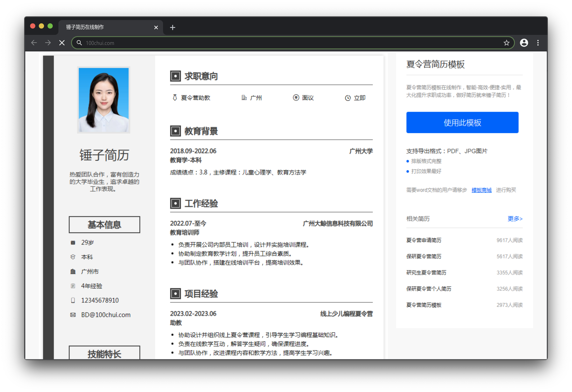
Task: Click the search magnifier in the address bar
Action: coord(79,43)
